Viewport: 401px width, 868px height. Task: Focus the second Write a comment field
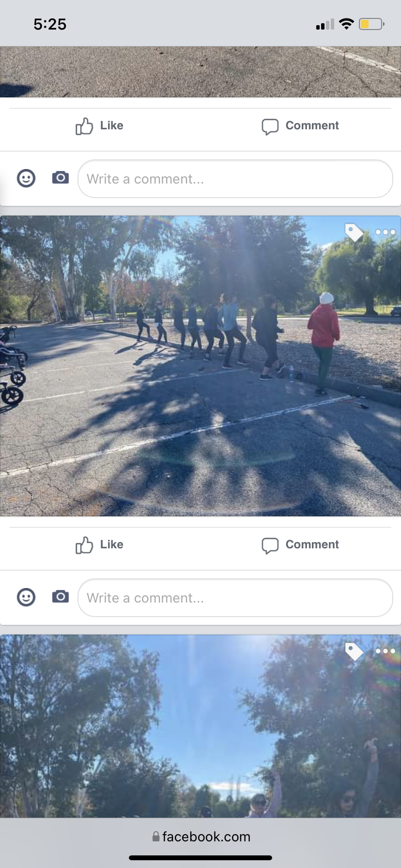point(235,598)
